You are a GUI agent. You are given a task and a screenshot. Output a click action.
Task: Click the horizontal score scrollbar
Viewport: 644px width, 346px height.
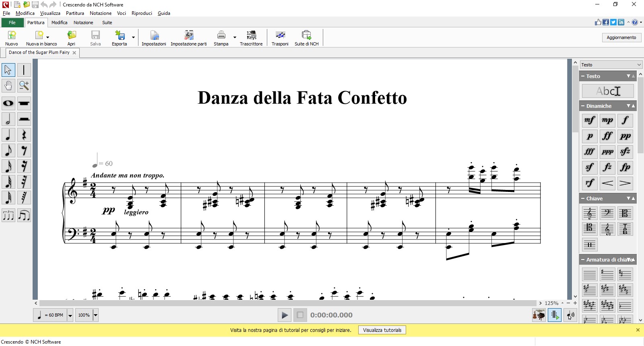pos(288,303)
